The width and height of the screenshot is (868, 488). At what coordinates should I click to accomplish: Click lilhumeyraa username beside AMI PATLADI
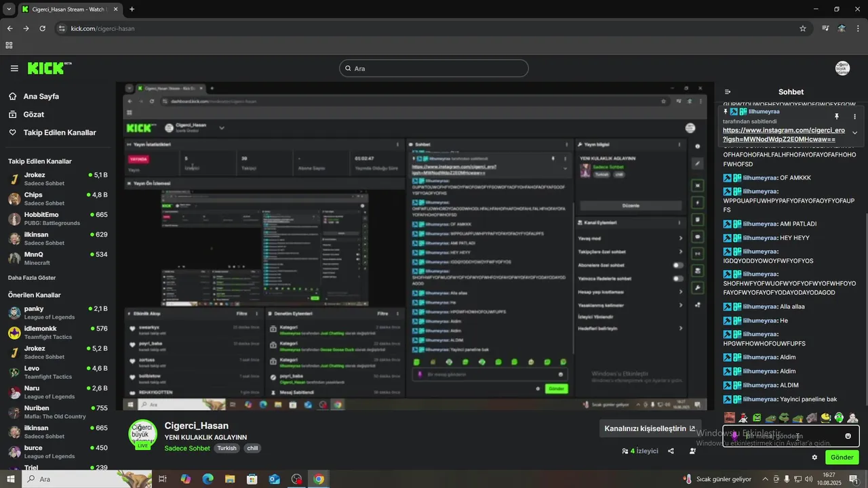(759, 224)
